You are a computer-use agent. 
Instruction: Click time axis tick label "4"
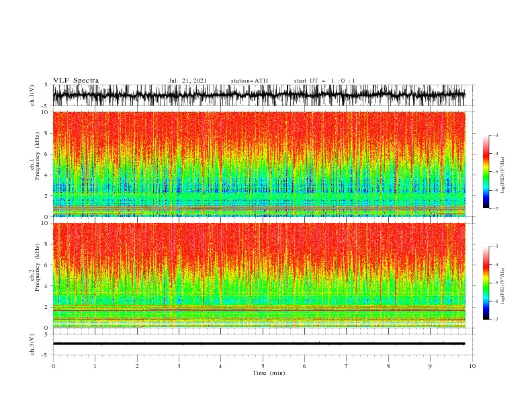[220, 366]
